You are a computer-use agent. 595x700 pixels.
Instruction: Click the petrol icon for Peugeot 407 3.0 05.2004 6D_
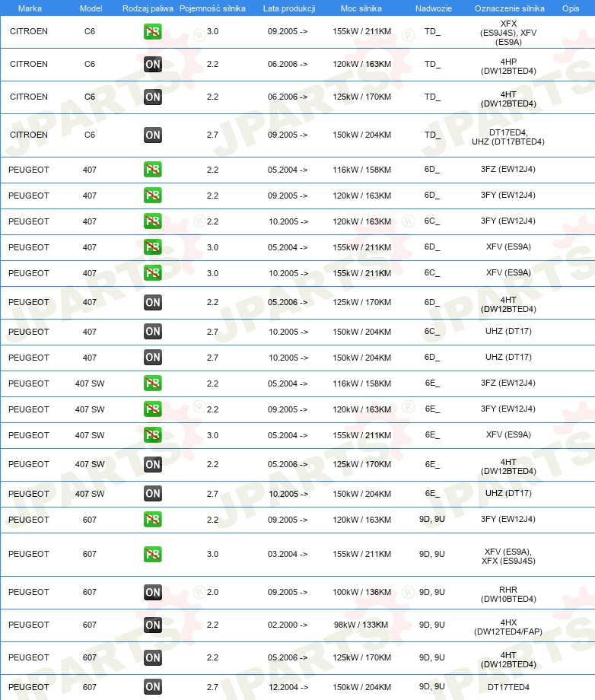click(153, 247)
